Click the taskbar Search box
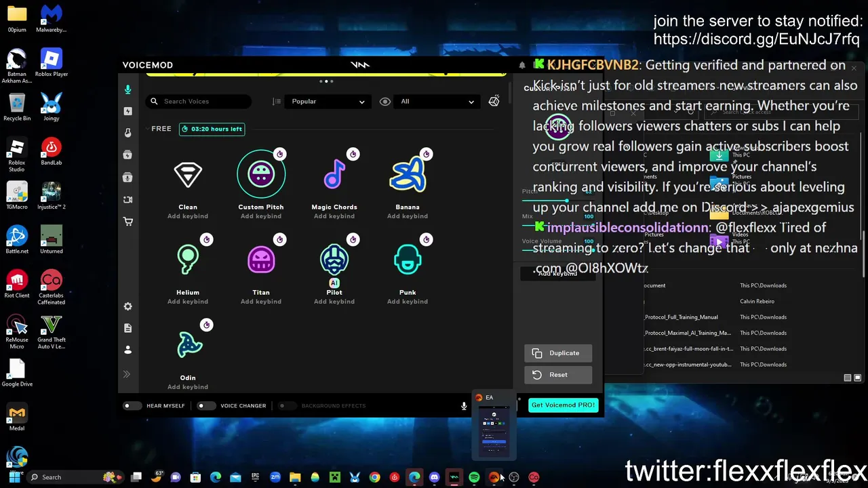868x488 pixels. click(x=77, y=477)
